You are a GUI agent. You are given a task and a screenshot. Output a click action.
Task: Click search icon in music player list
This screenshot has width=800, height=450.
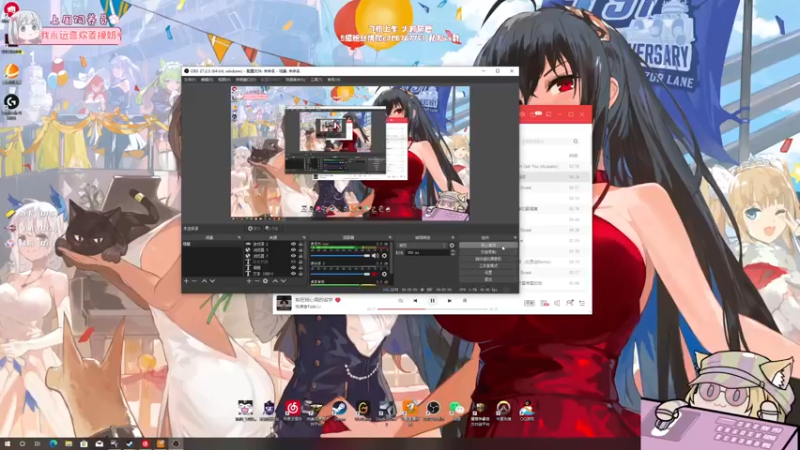click(x=576, y=141)
